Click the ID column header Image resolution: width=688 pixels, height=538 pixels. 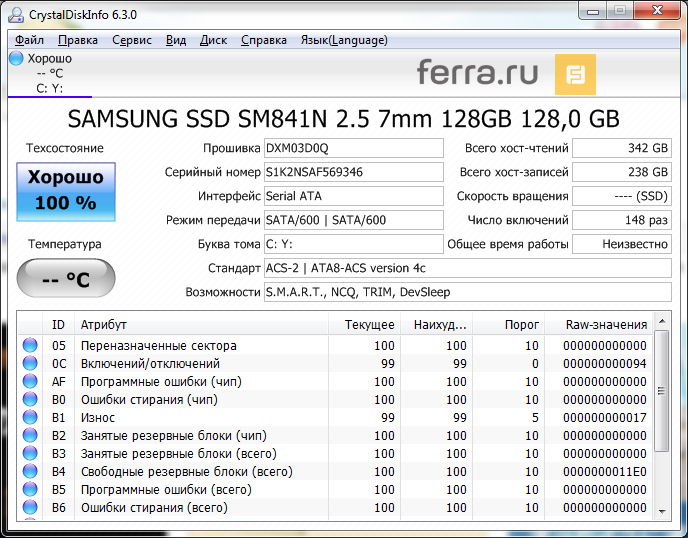(58, 325)
